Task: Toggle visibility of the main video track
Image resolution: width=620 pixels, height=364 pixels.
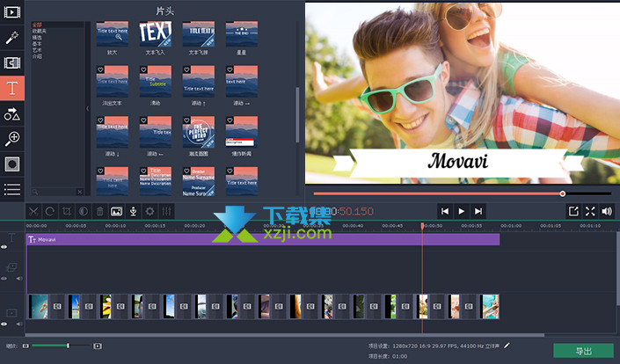Action: pos(4,324)
